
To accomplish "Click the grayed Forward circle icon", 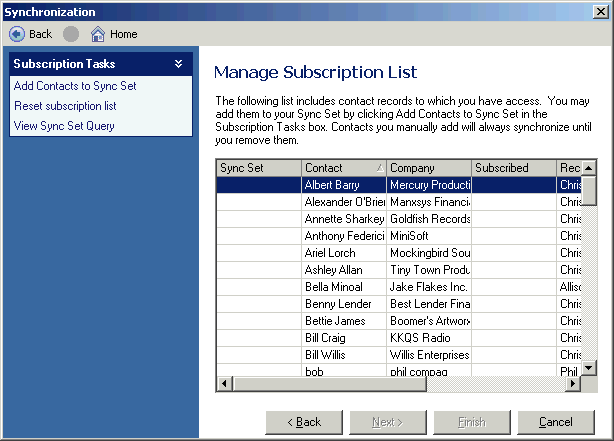I will (71, 34).
